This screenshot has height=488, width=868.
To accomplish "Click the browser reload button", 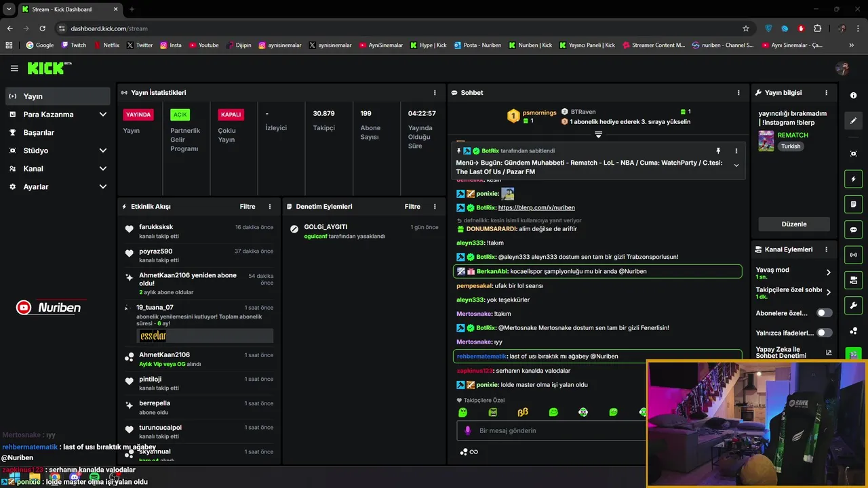I will tap(42, 28).
